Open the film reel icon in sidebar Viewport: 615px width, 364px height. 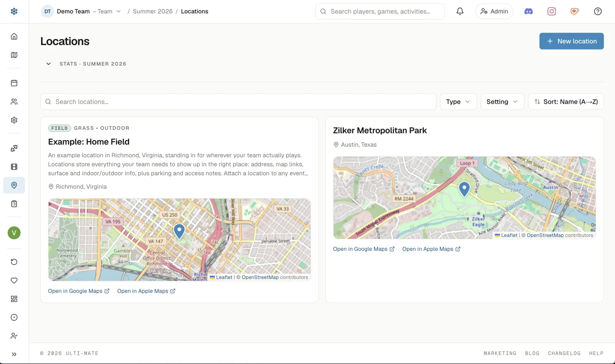click(14, 167)
